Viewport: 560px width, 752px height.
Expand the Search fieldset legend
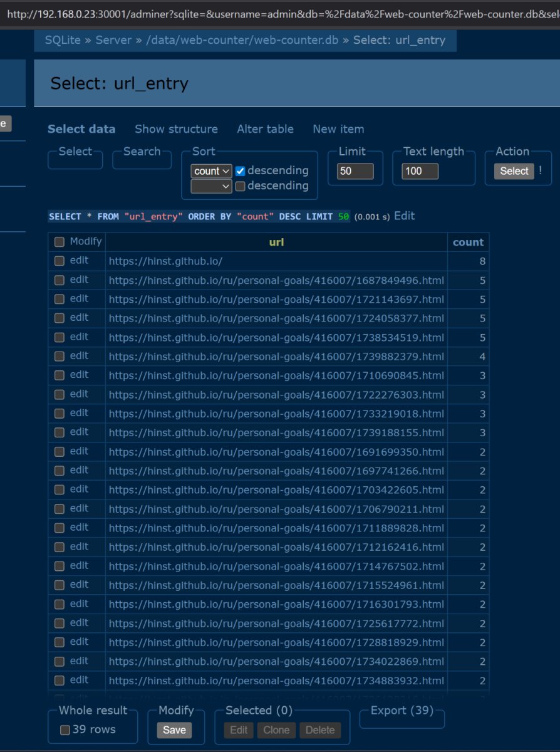click(x=142, y=152)
